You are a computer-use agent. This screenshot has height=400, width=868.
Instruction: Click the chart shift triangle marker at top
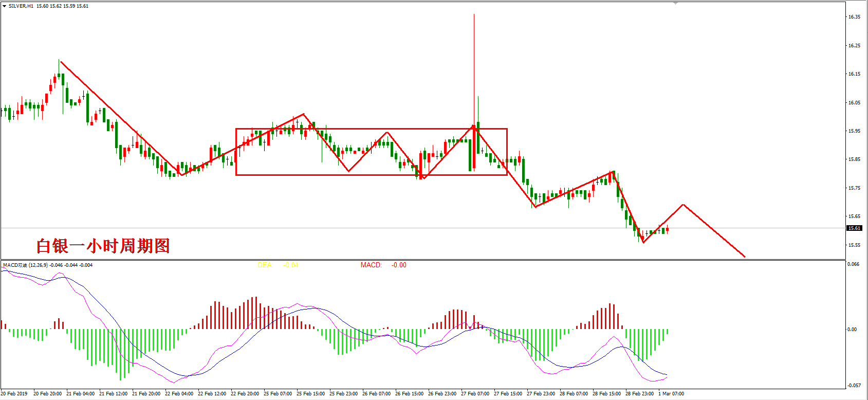(x=676, y=3)
